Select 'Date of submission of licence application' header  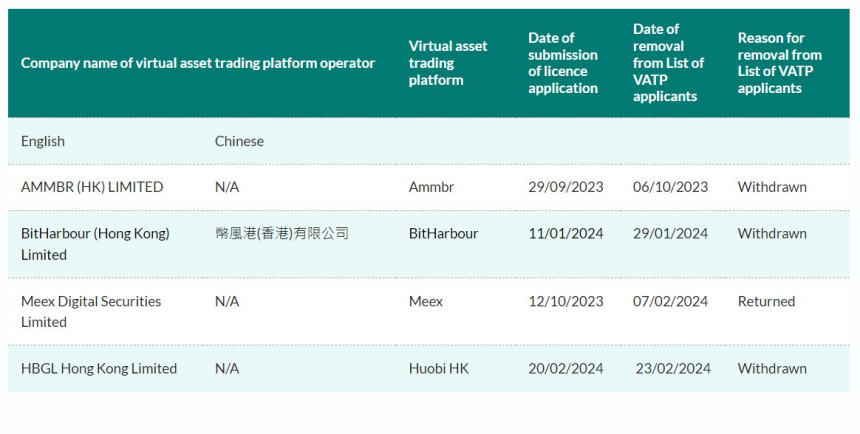pos(563,63)
